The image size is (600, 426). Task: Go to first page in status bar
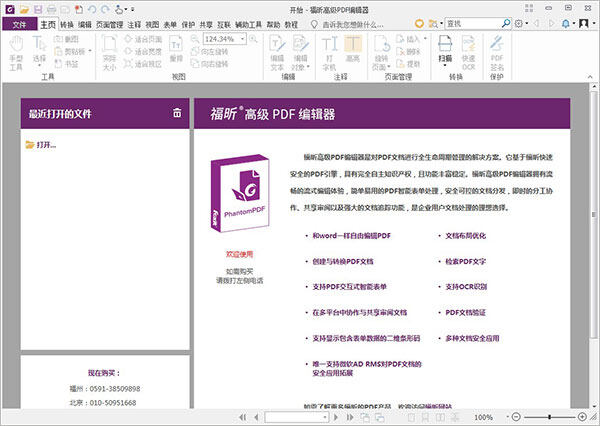pos(242,417)
